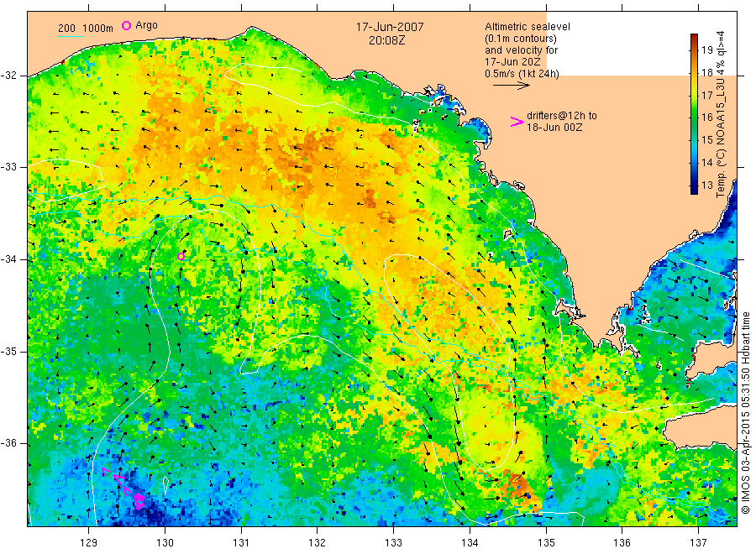Click the '17-Jun 20Z' text
The height and width of the screenshot is (554, 756).
coord(512,61)
